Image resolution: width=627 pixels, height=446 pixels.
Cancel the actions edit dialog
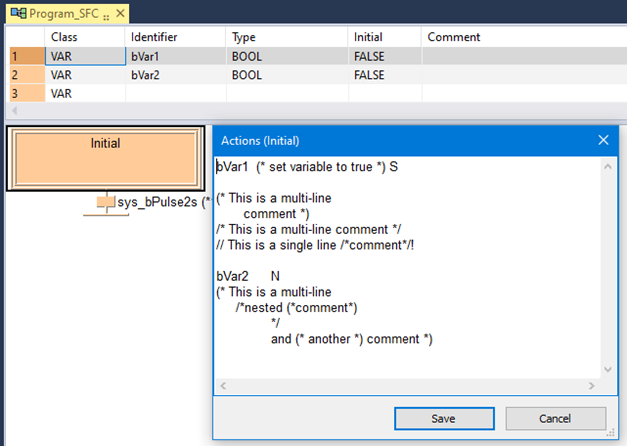point(555,418)
